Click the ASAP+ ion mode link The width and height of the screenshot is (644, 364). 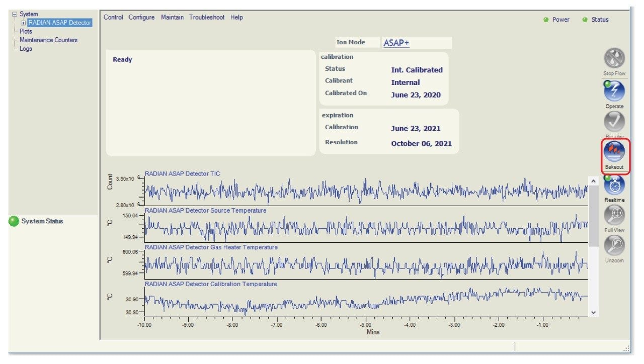tap(396, 43)
